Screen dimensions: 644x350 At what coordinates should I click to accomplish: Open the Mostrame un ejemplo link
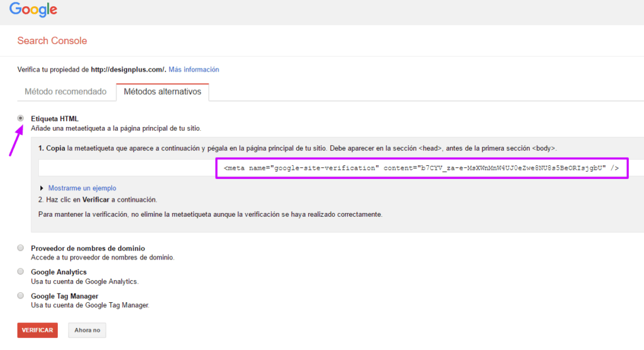[82, 188]
